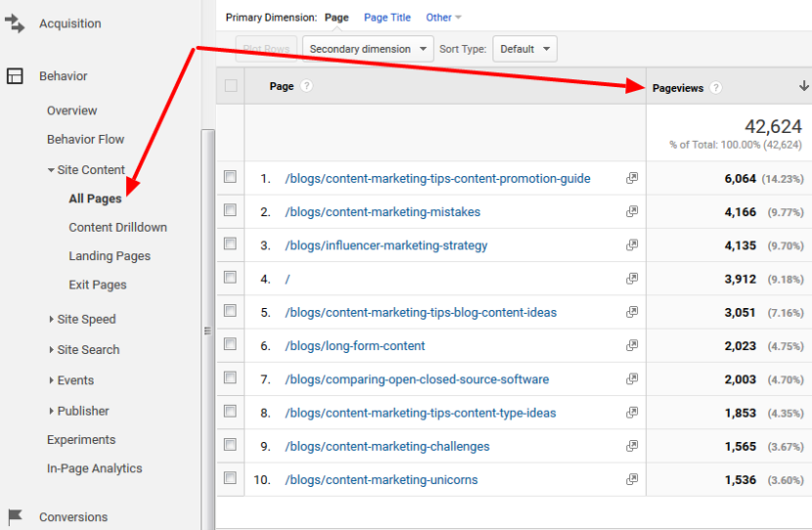Open In-Page Analytics report

(x=94, y=468)
